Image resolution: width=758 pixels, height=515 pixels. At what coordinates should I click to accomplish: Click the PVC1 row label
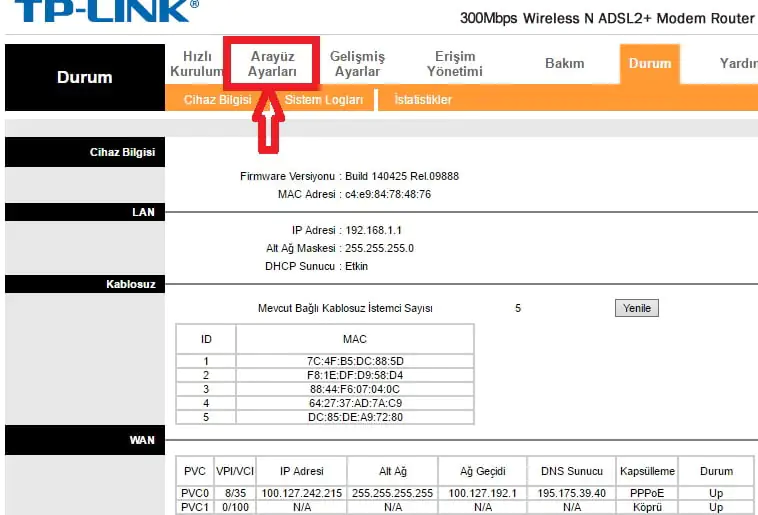[195, 507]
